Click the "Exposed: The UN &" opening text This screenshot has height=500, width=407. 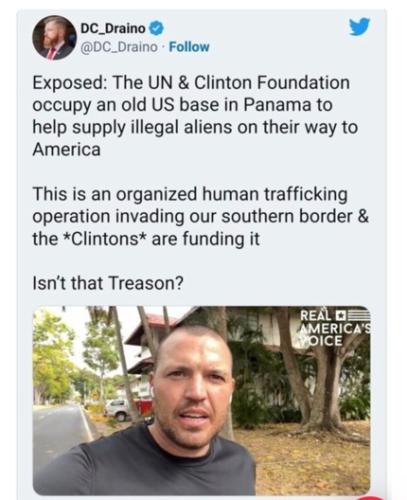click(x=111, y=83)
